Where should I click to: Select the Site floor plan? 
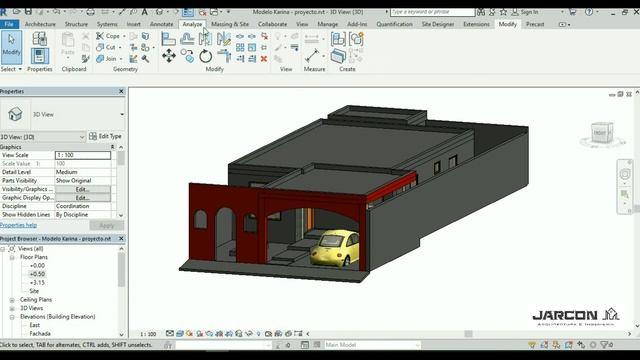(34, 291)
